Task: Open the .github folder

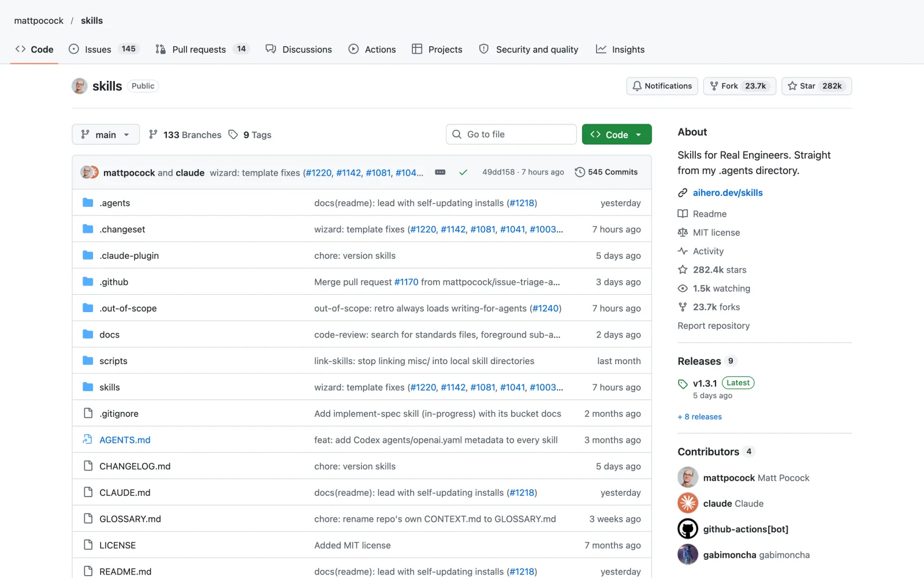Action: [x=114, y=282]
